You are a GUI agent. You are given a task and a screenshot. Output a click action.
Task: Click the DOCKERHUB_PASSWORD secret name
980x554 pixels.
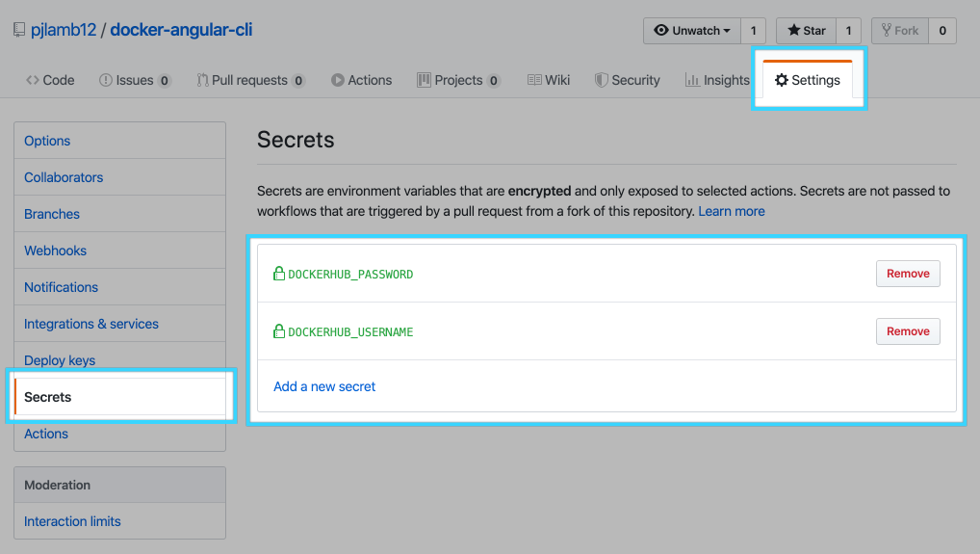[x=350, y=274]
